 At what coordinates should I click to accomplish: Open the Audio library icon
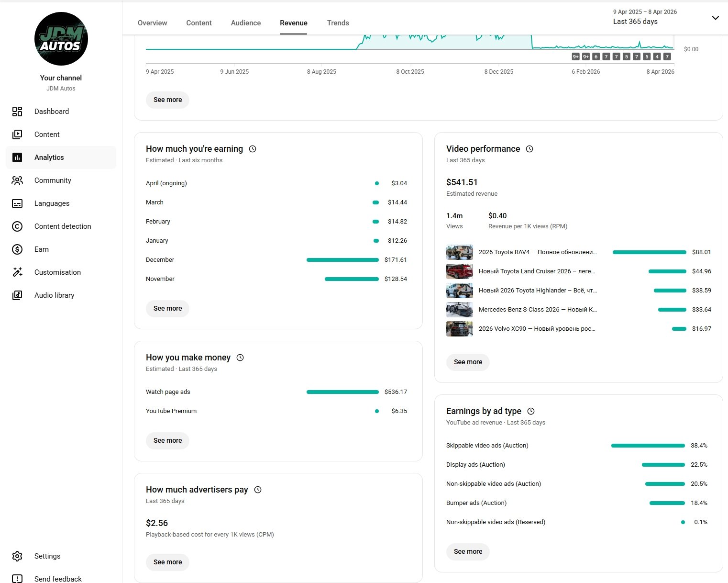click(x=17, y=295)
